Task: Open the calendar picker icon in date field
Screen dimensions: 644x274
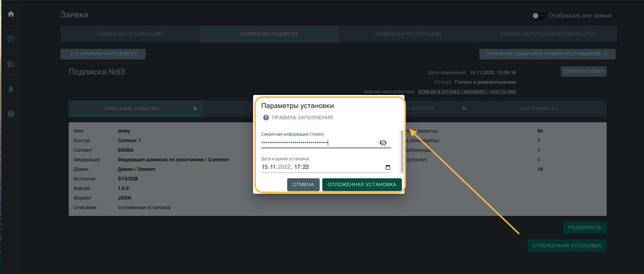Action: point(387,167)
